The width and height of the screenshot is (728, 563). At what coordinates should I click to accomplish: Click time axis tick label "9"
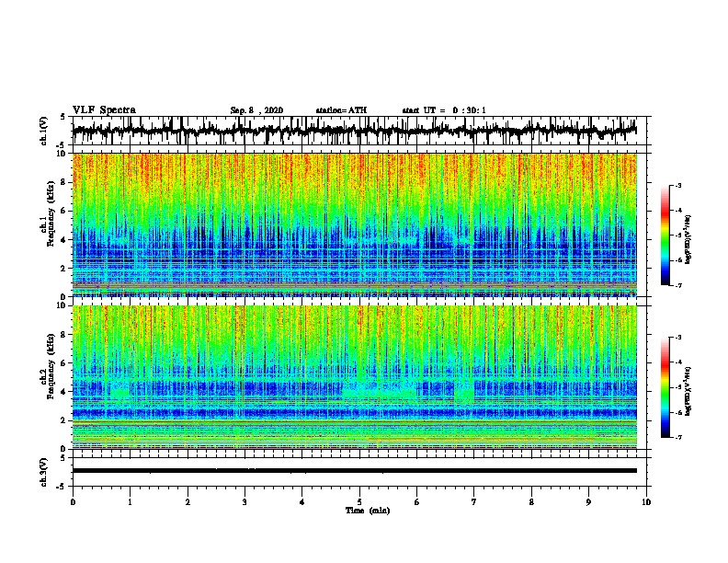[x=588, y=502]
